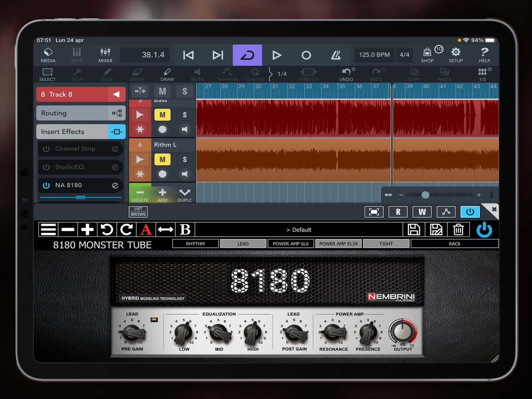Enable the metronome icon
532x399 pixels.
[335, 55]
